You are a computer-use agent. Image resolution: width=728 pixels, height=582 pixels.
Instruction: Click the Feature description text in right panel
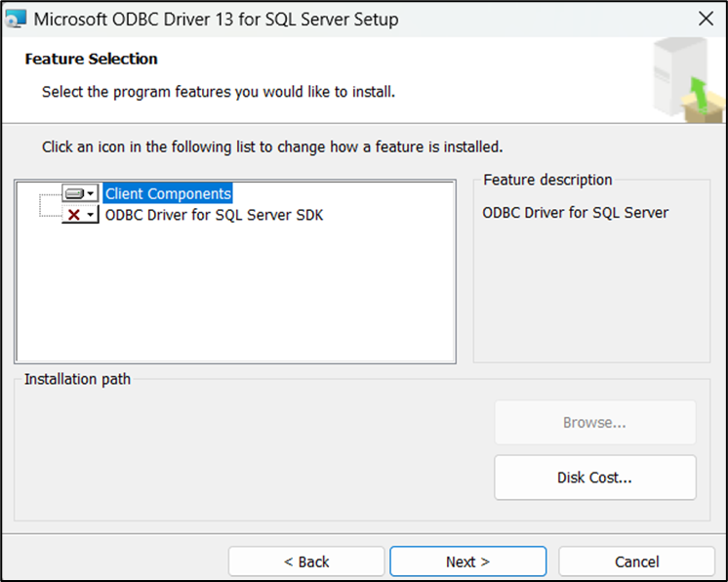click(575, 213)
